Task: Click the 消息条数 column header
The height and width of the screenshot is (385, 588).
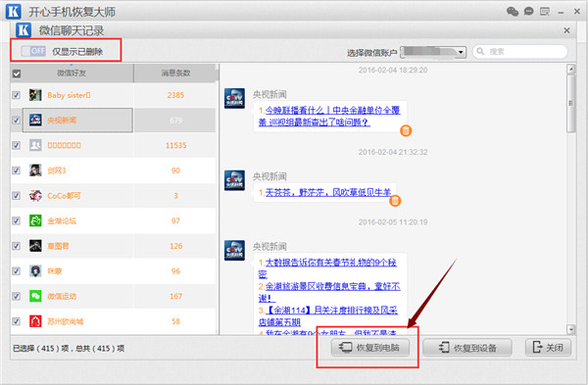Action: [x=175, y=72]
